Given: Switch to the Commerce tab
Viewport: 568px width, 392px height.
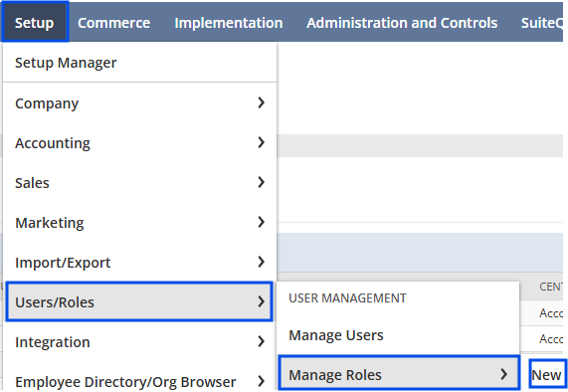Looking at the screenshot, I should click(x=113, y=23).
